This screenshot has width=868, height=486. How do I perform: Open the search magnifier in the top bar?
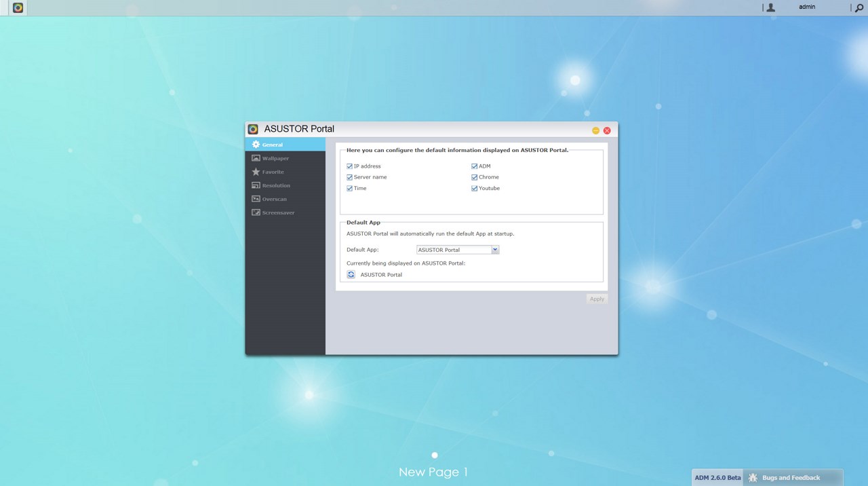(x=859, y=7)
